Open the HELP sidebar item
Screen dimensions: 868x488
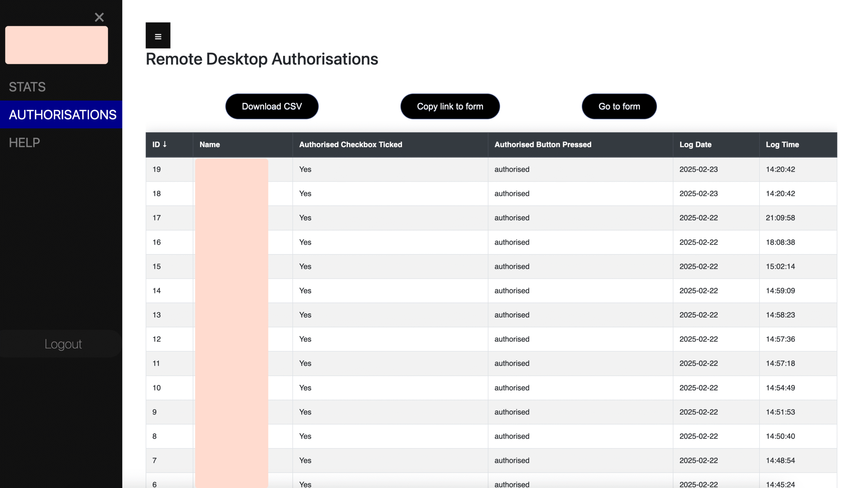click(24, 143)
